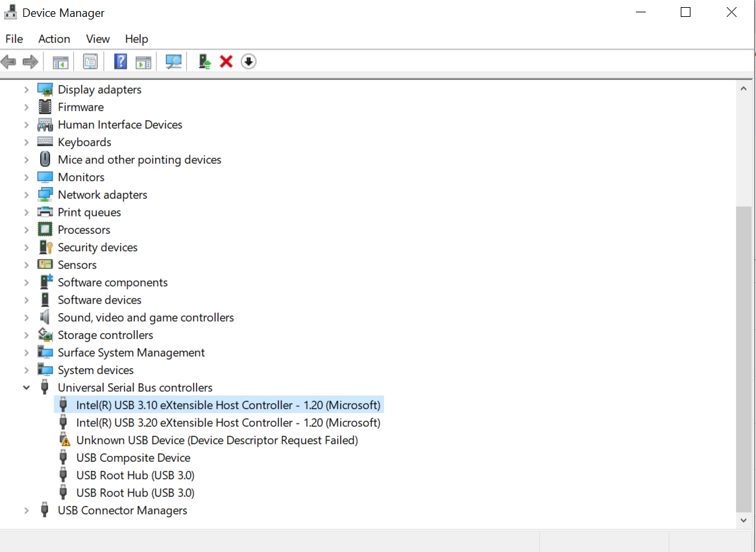Scan for hardware changes monitor icon

tap(173, 62)
